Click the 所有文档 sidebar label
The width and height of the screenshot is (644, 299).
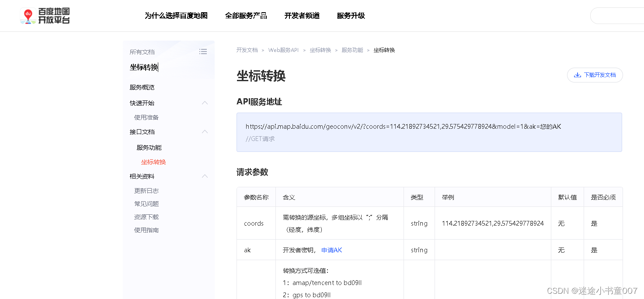coord(142,52)
